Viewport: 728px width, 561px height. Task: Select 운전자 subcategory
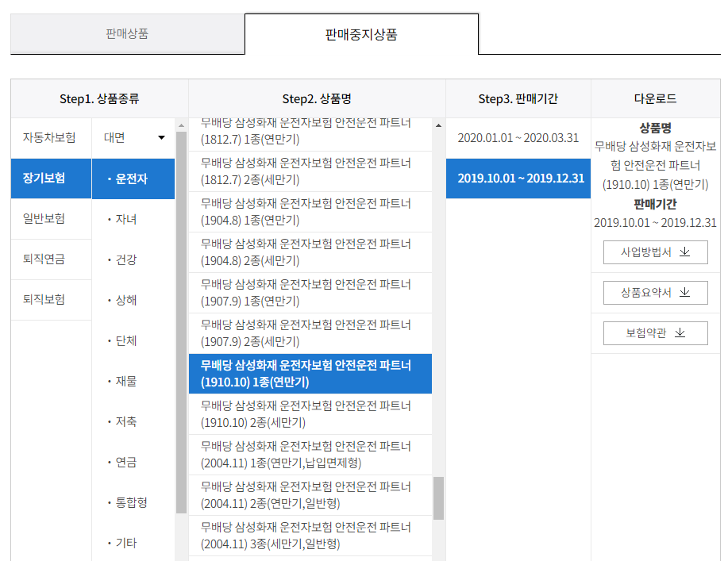click(x=133, y=179)
